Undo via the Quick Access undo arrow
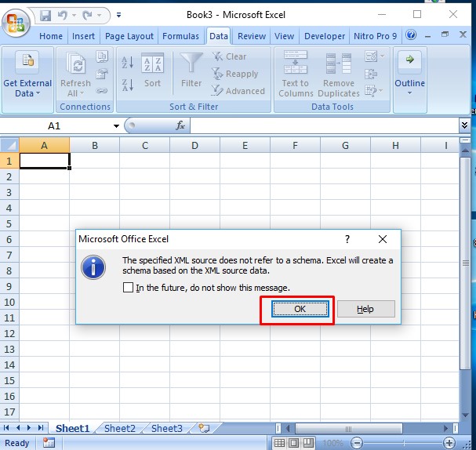476x450 pixels. pos(63,15)
